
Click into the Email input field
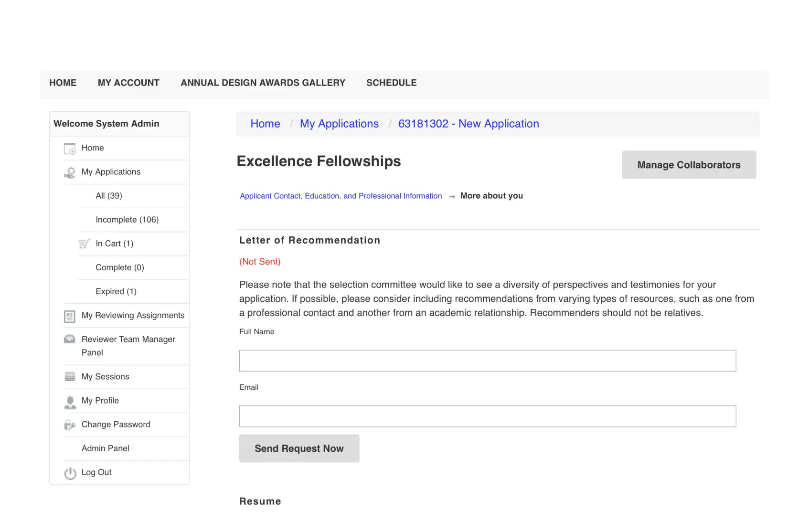pos(487,416)
